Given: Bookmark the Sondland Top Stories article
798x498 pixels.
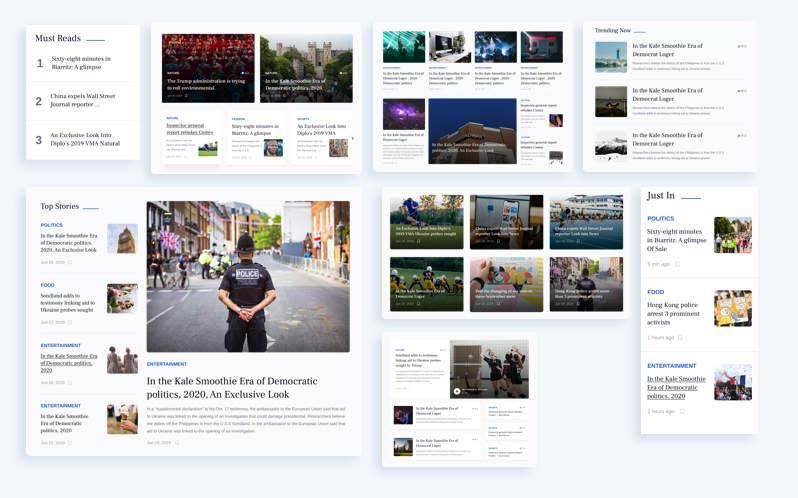Looking at the screenshot, I should [x=70, y=322].
